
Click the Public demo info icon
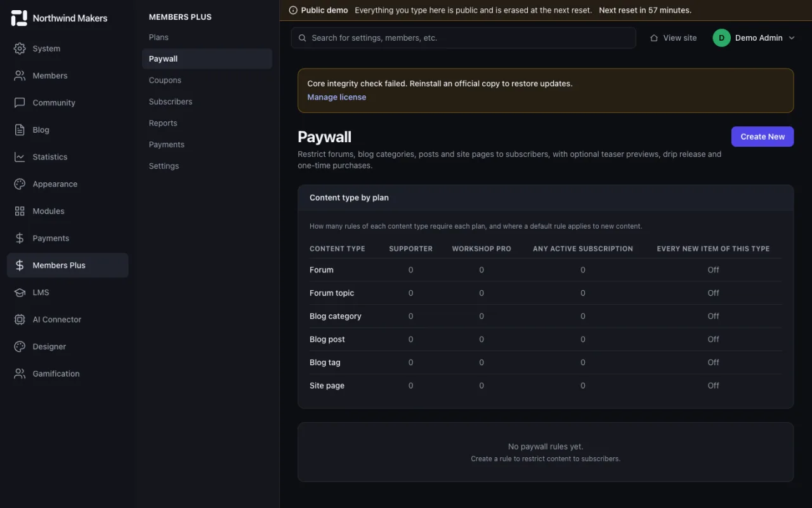coord(293,10)
